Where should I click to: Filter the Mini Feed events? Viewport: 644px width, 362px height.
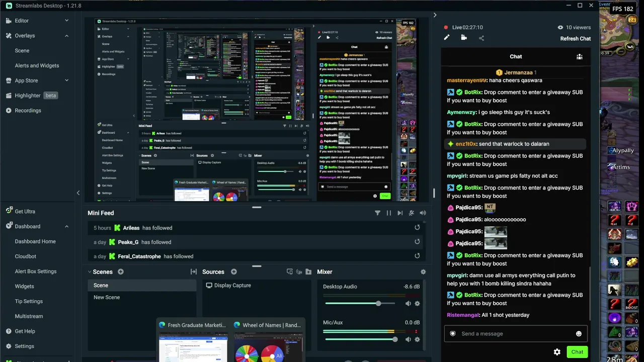[x=377, y=213]
